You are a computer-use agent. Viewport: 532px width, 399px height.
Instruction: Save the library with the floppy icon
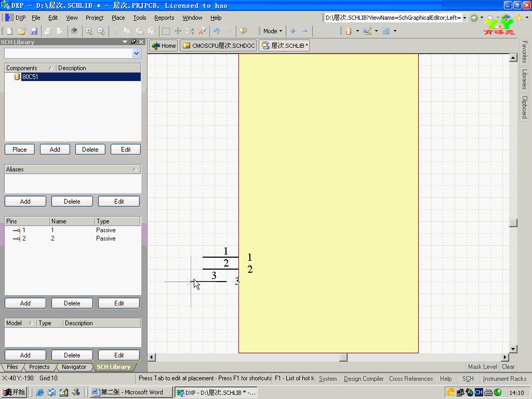[34, 31]
